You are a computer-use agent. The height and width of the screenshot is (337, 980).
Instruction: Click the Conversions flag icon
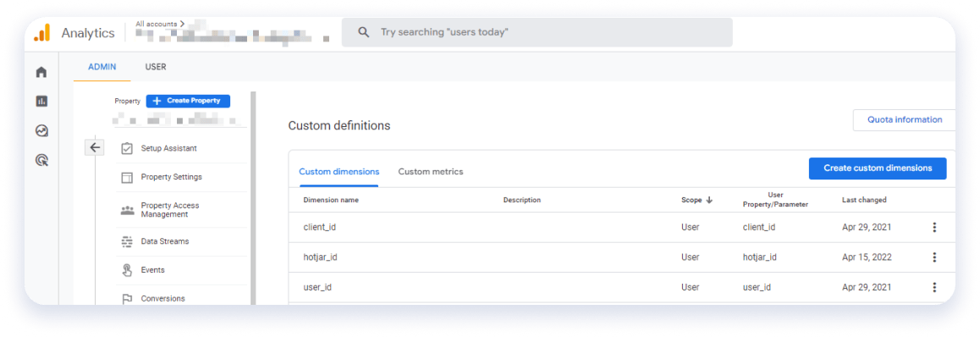127,299
